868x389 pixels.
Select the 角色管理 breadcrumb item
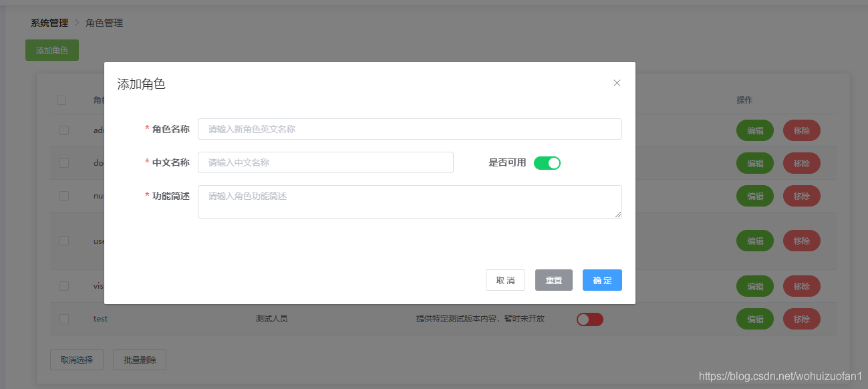pos(104,23)
